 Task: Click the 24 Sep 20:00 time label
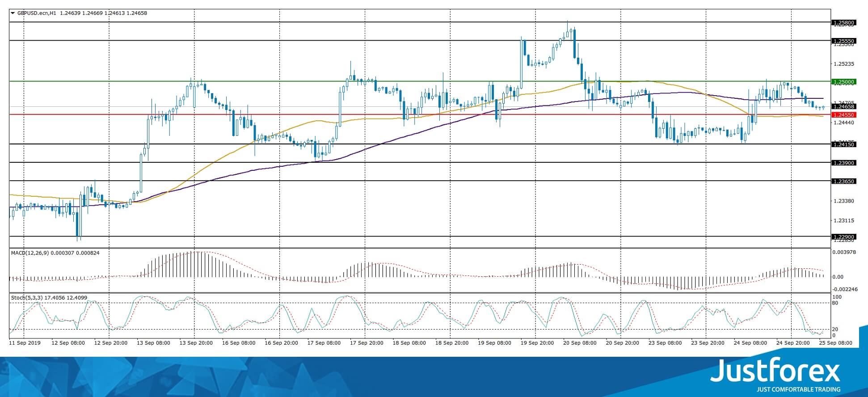pyautogui.click(x=794, y=343)
